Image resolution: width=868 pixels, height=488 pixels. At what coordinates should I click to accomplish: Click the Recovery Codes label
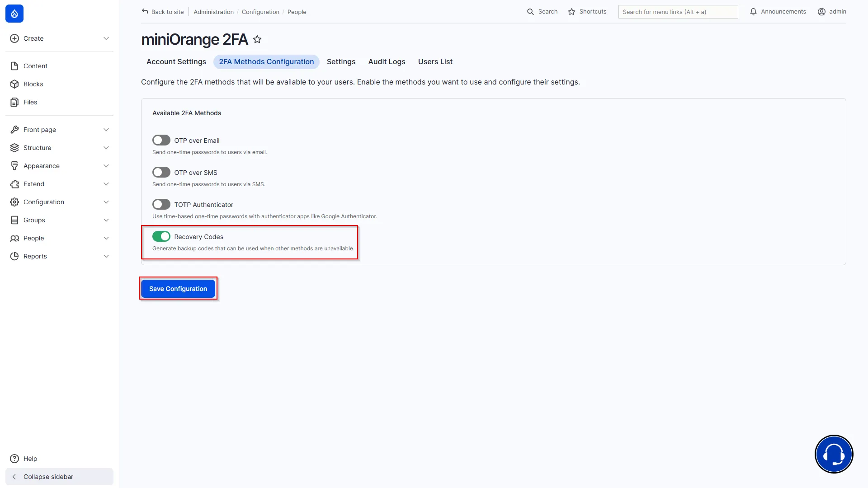point(199,237)
